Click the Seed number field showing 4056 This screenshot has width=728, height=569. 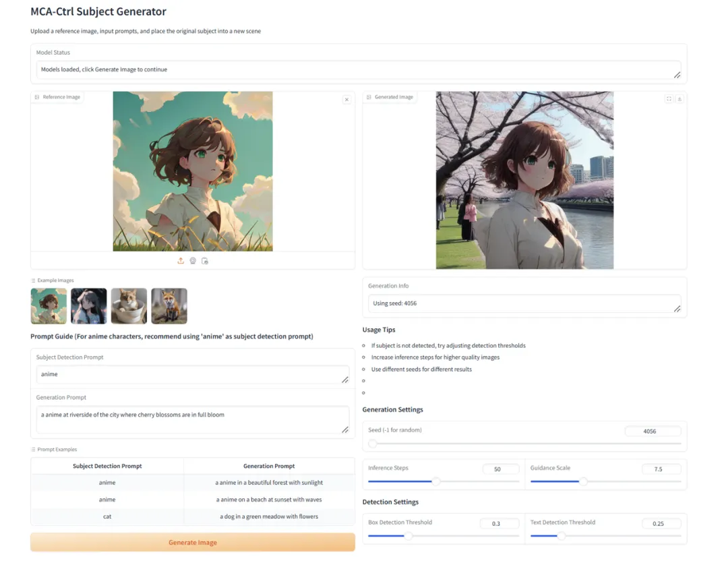click(x=653, y=431)
